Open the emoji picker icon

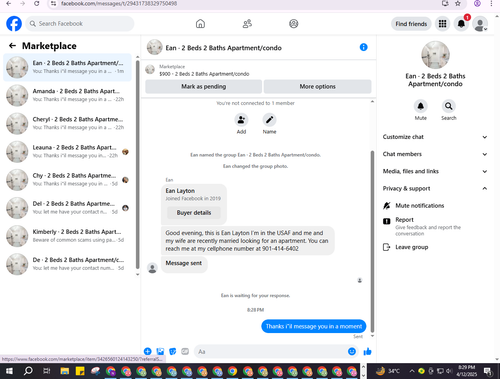[x=352, y=351]
